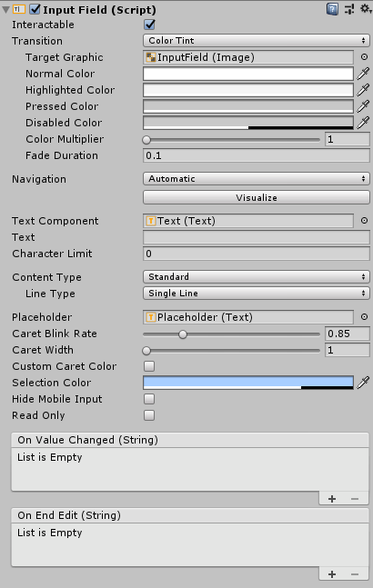Open object picker for Text Component
This screenshot has height=588, width=373.
click(364, 221)
